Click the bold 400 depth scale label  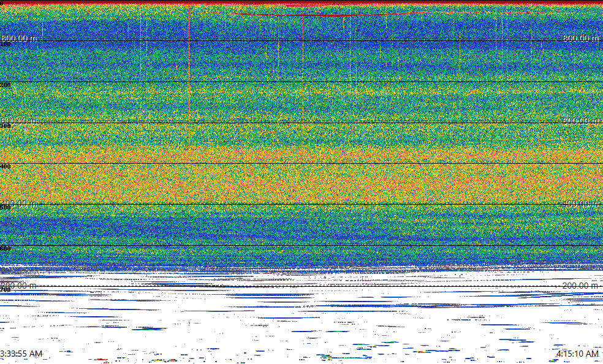6,167
